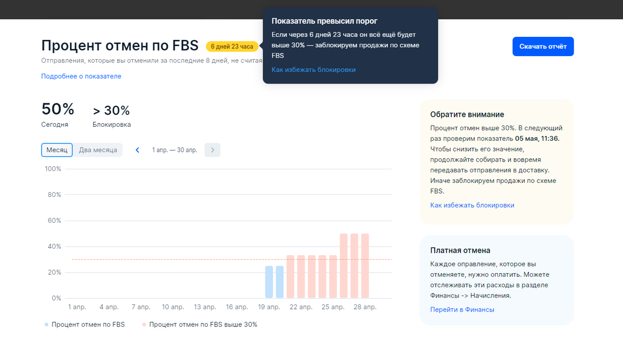
Task: Click the 100% y-axis label
Action: [53, 169]
